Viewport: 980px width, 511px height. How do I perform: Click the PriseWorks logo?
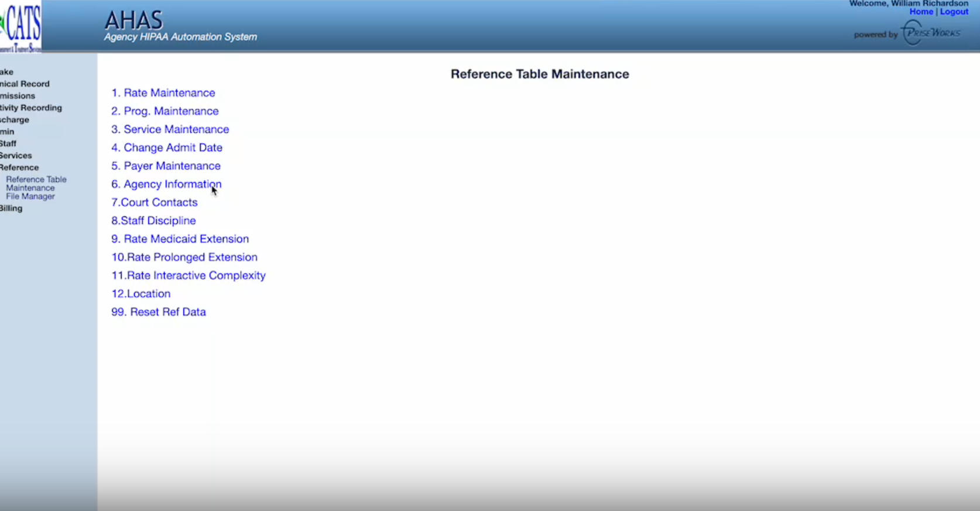[931, 33]
